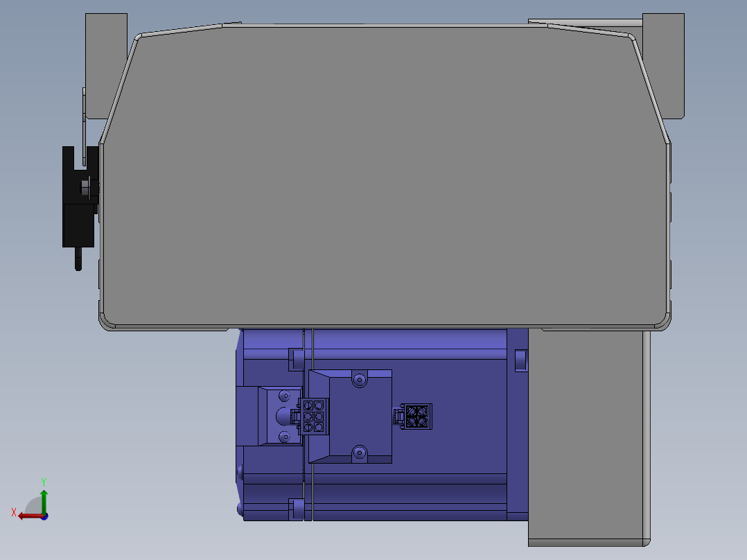Click the blue Z axis dot on triad

pos(44,516)
